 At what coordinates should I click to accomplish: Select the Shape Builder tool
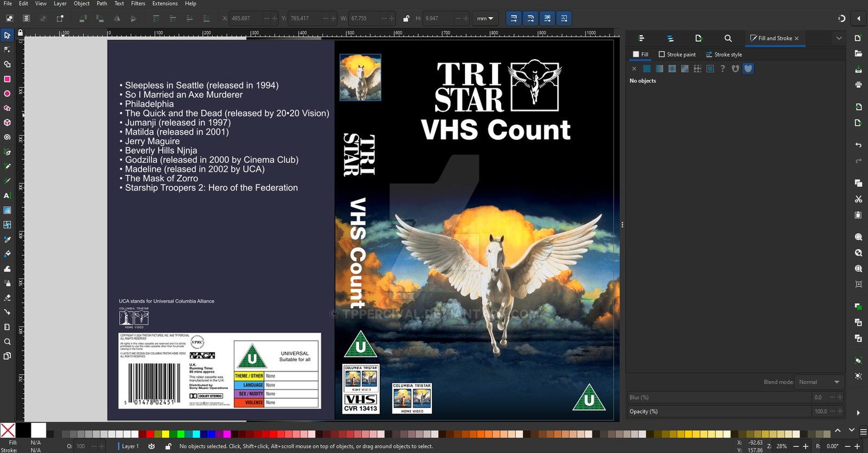(x=7, y=65)
